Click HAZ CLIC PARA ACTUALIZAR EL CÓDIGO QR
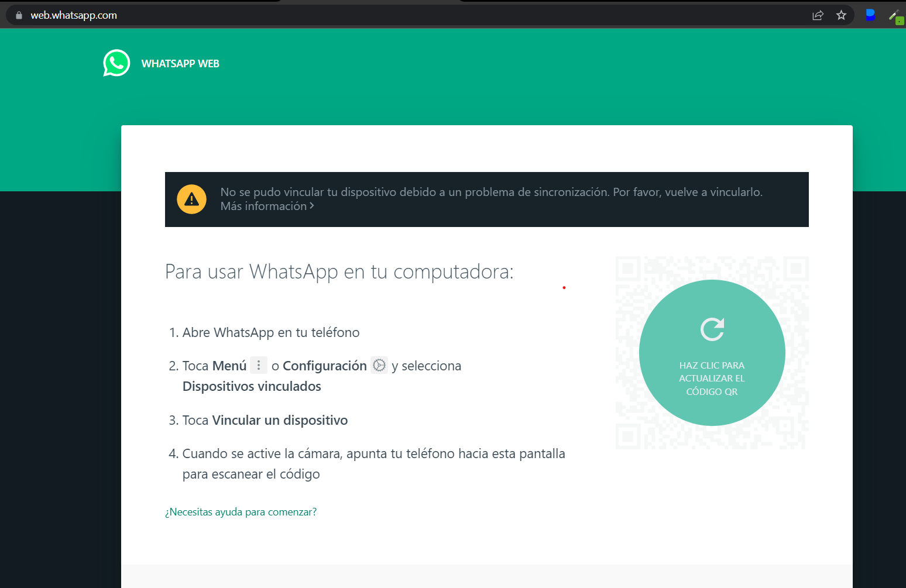906x588 pixels. 712,353
